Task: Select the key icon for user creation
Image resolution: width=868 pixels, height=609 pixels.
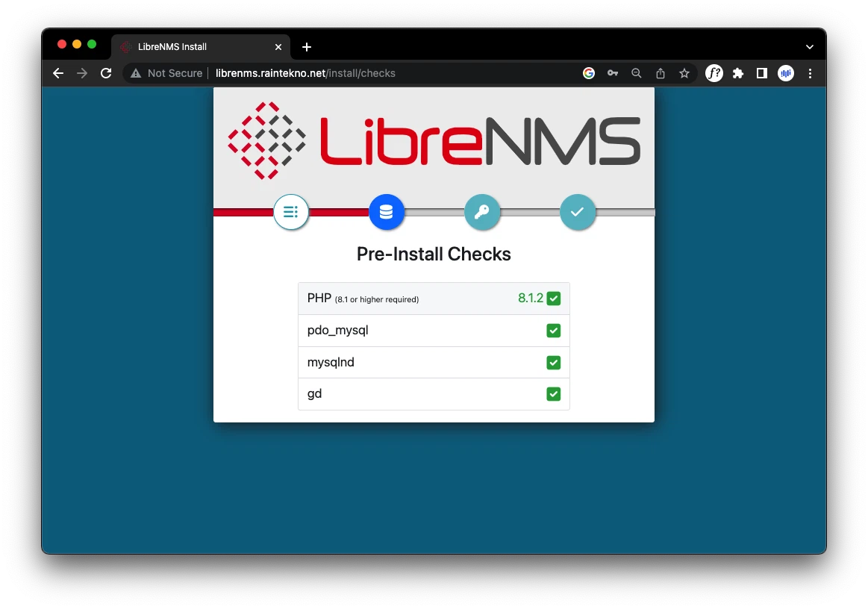Action: pyautogui.click(x=481, y=212)
